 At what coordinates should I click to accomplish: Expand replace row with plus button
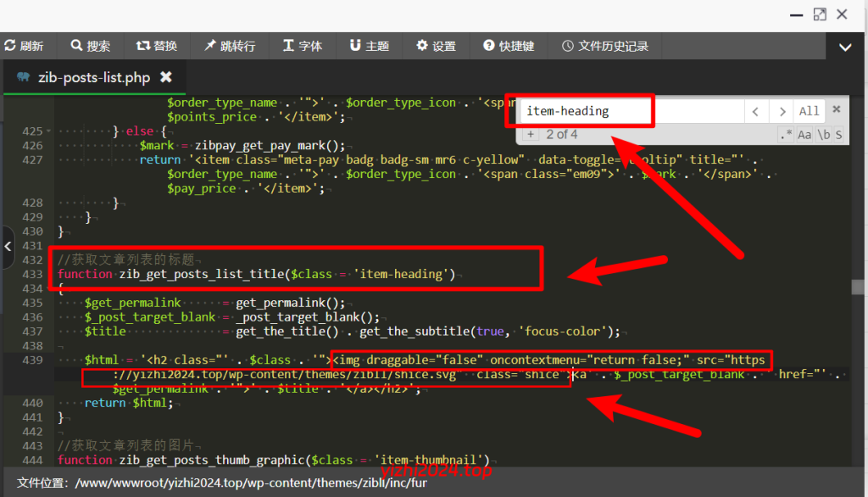531,135
